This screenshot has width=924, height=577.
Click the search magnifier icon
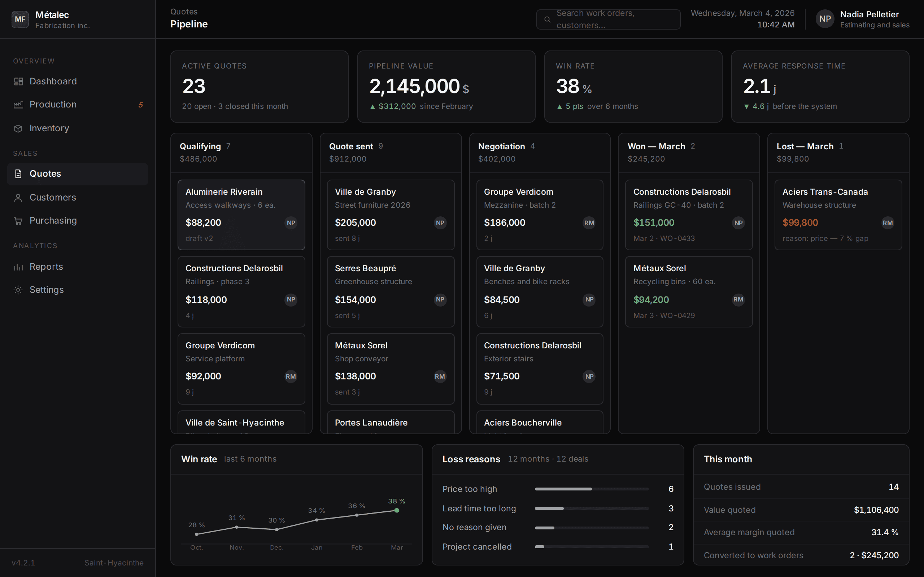tap(547, 19)
